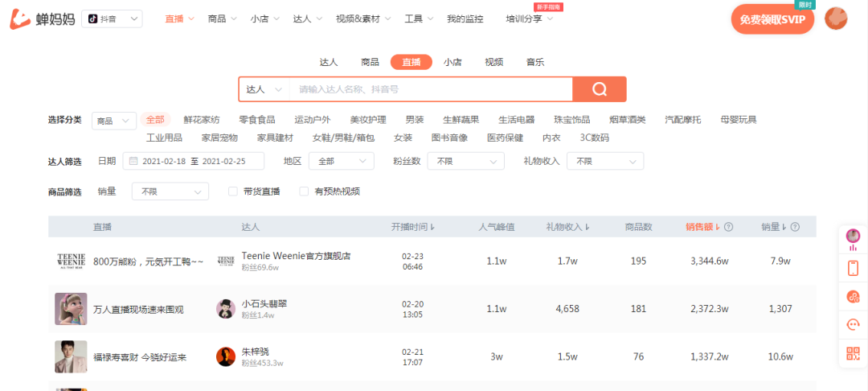Viewport: 868px width, 391px height.
Task: Tick the 带货直播 checkbox
Action: (x=233, y=191)
